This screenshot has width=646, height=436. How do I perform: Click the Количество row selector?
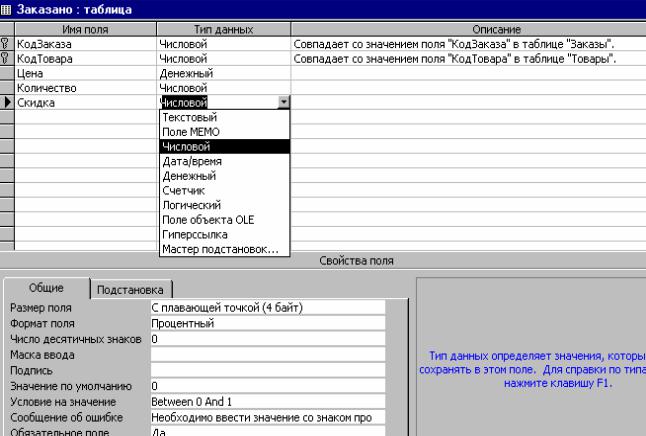7,88
